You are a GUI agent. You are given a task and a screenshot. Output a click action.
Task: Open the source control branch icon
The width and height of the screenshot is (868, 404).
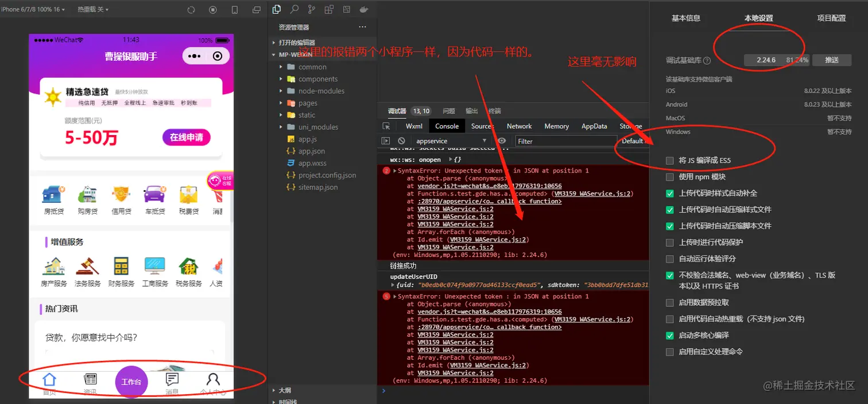312,9
